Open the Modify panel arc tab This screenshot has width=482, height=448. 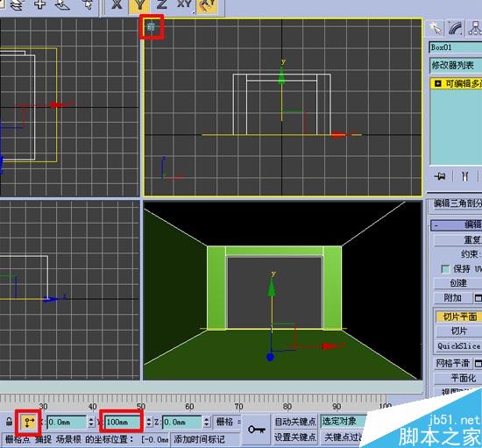click(455, 28)
